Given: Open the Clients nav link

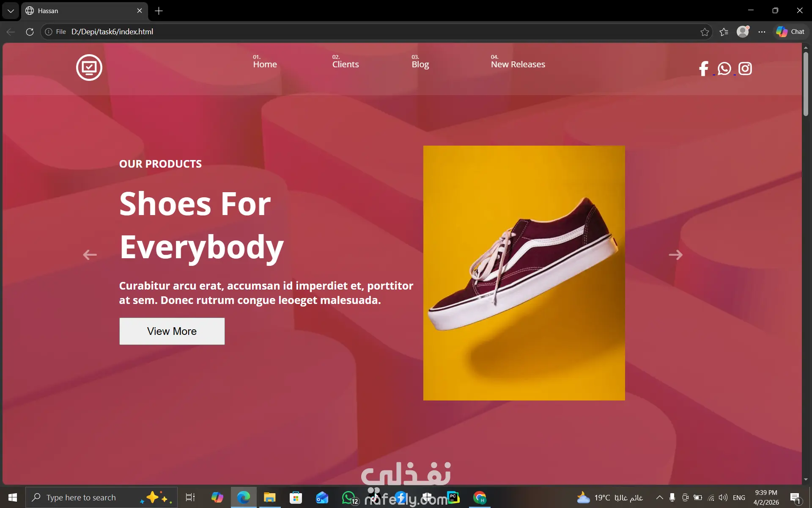Looking at the screenshot, I should pyautogui.click(x=345, y=64).
